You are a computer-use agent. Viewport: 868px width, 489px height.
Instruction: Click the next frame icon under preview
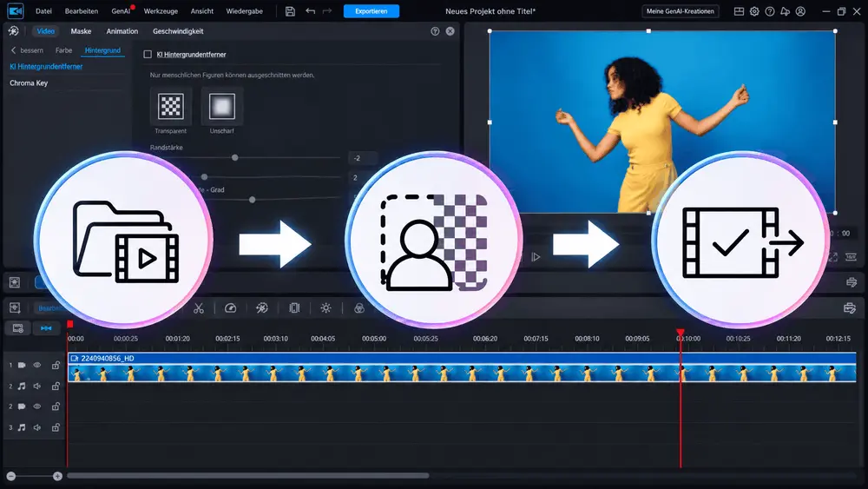[536, 257]
